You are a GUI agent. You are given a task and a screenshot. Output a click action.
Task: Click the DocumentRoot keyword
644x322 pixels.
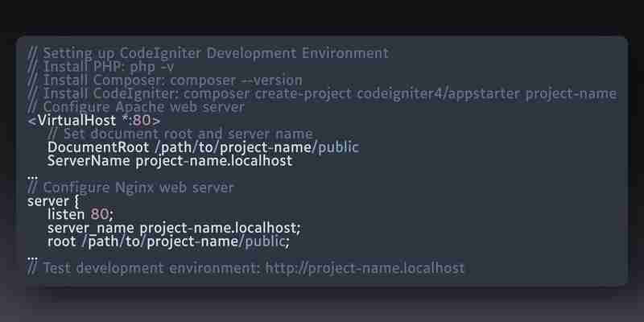pyautogui.click(x=98, y=147)
